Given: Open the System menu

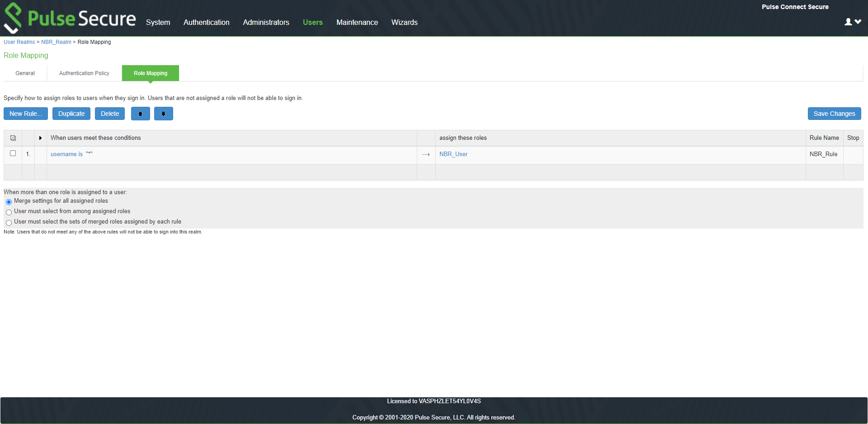Looking at the screenshot, I should [x=158, y=22].
